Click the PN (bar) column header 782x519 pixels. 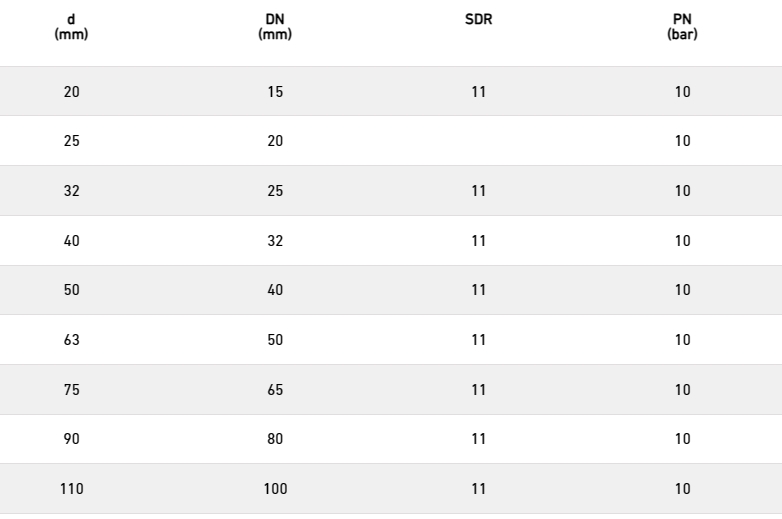coord(682,27)
